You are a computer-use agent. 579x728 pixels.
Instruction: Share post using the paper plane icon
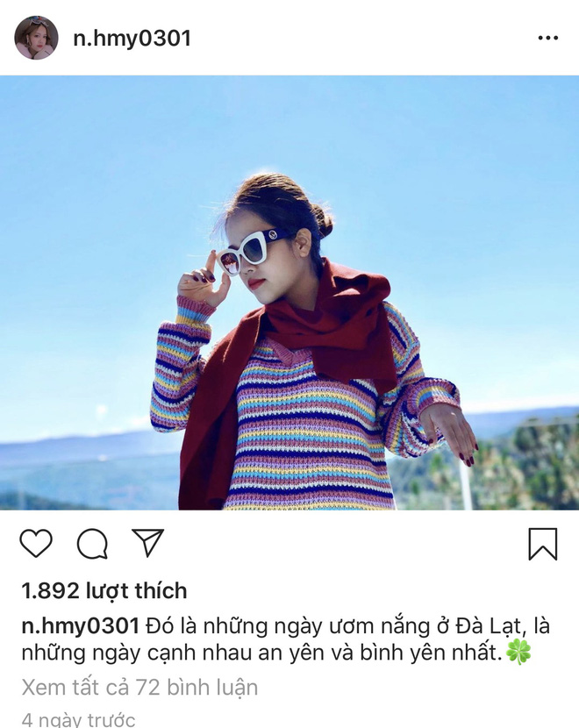coord(148,542)
